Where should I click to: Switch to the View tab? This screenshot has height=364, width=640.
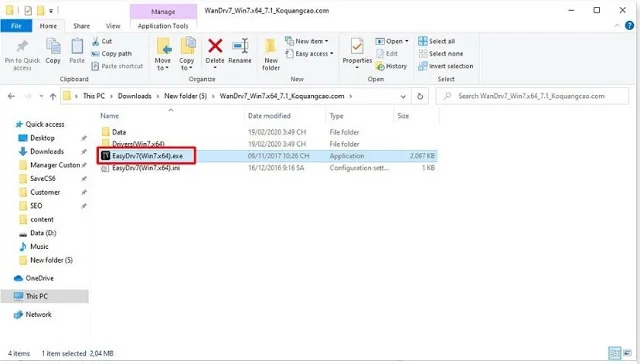(x=113, y=26)
